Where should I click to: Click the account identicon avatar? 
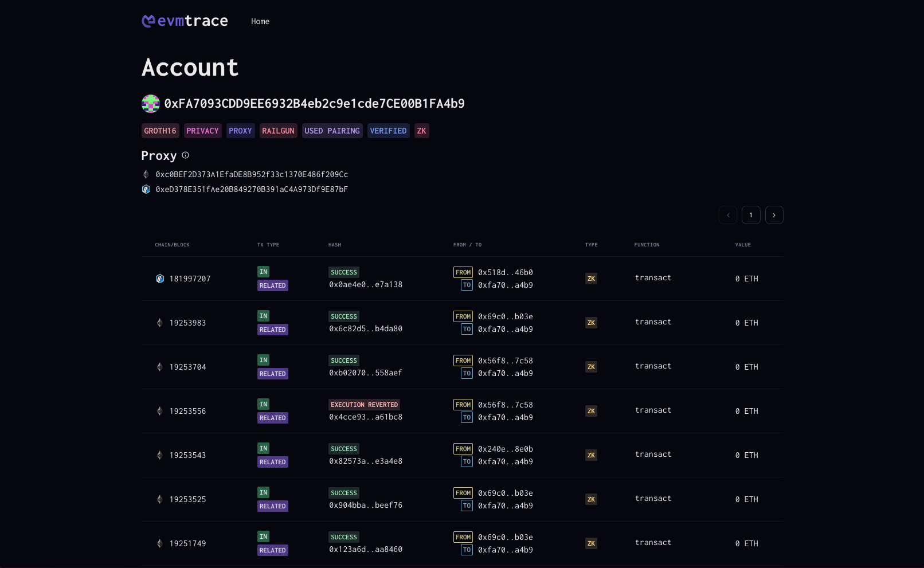click(x=151, y=104)
